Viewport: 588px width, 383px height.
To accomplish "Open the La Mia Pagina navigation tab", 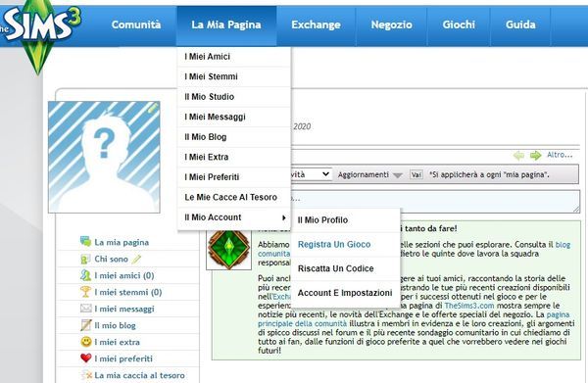I will pos(226,24).
